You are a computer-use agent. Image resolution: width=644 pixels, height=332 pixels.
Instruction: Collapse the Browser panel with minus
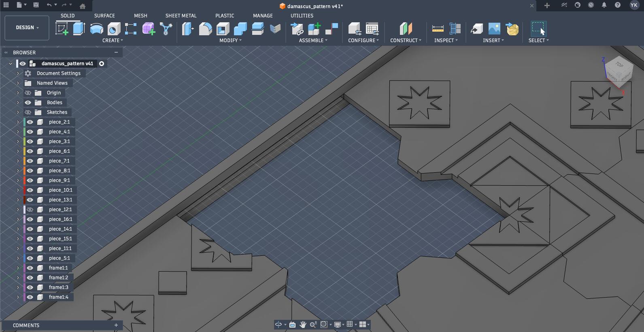(116, 52)
